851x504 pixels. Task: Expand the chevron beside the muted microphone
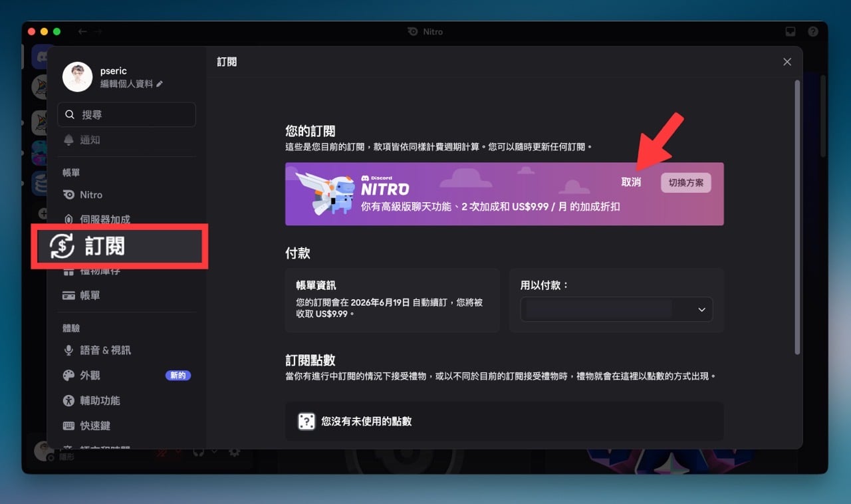[178, 451]
